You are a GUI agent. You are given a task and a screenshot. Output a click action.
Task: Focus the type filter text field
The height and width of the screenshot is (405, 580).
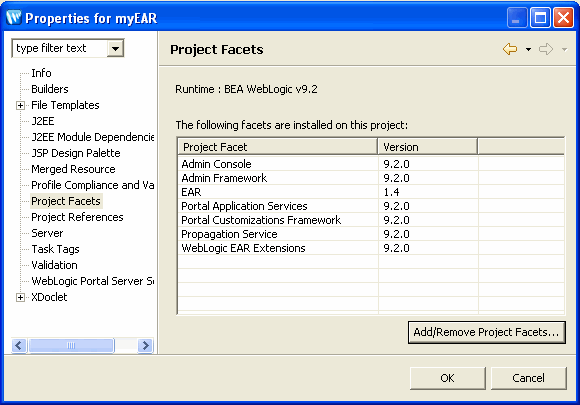60,48
